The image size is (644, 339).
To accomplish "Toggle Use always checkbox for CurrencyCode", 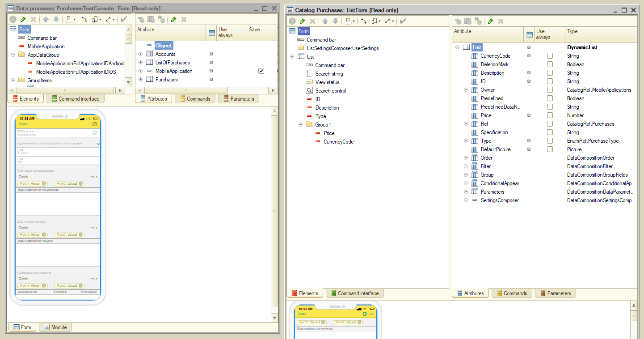I will 550,56.
